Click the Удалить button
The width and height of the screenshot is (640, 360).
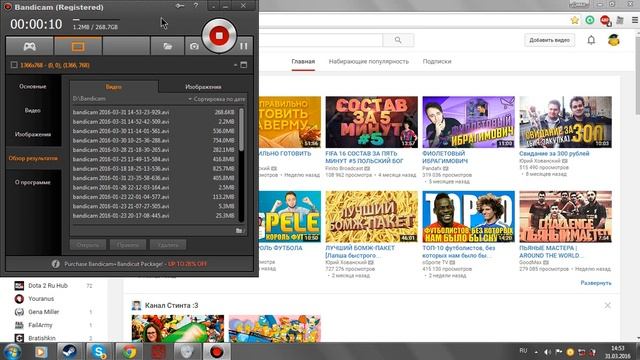[x=168, y=245]
